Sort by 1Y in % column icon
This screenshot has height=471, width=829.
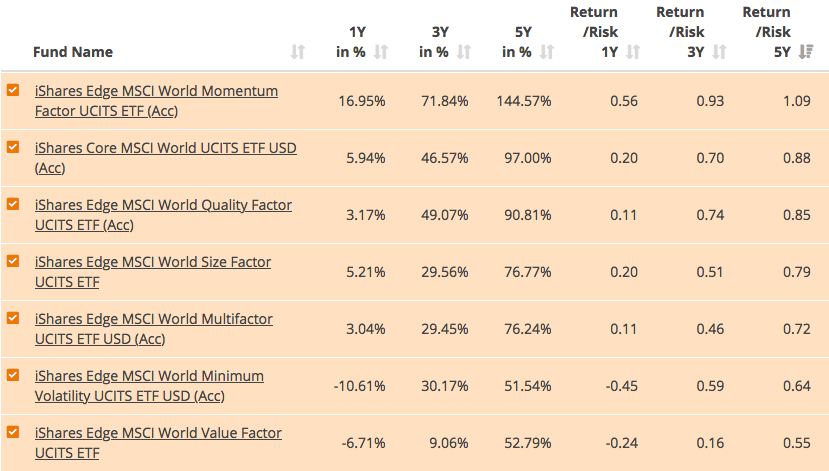(380, 52)
